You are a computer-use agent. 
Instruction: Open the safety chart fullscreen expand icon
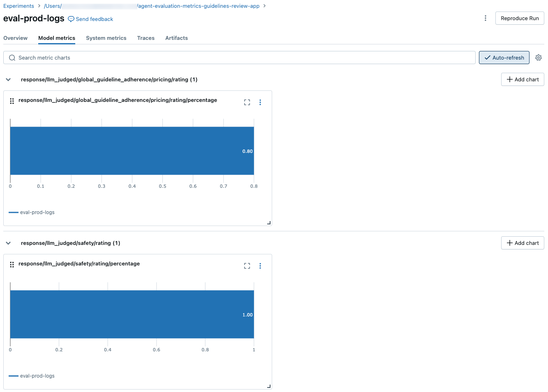(247, 265)
